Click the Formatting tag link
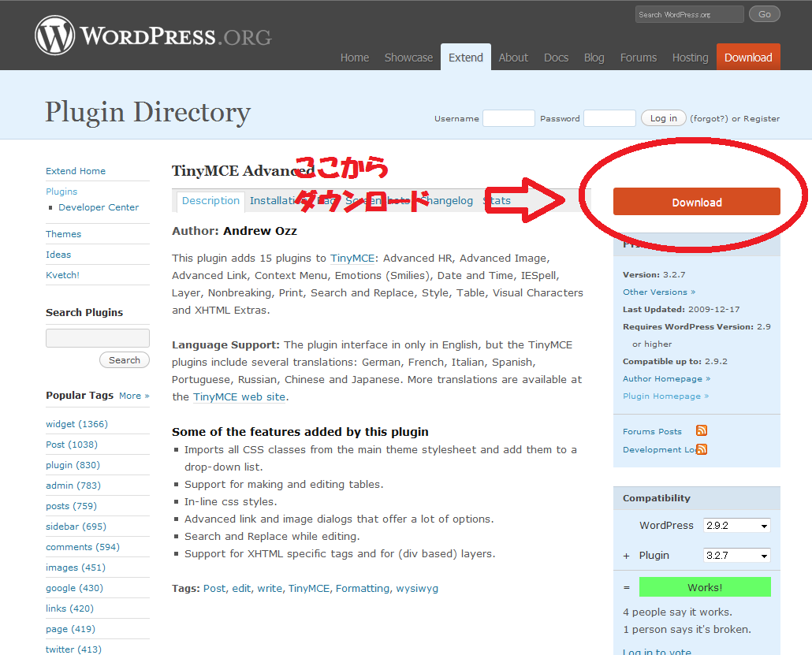The width and height of the screenshot is (812, 655). tap(363, 589)
